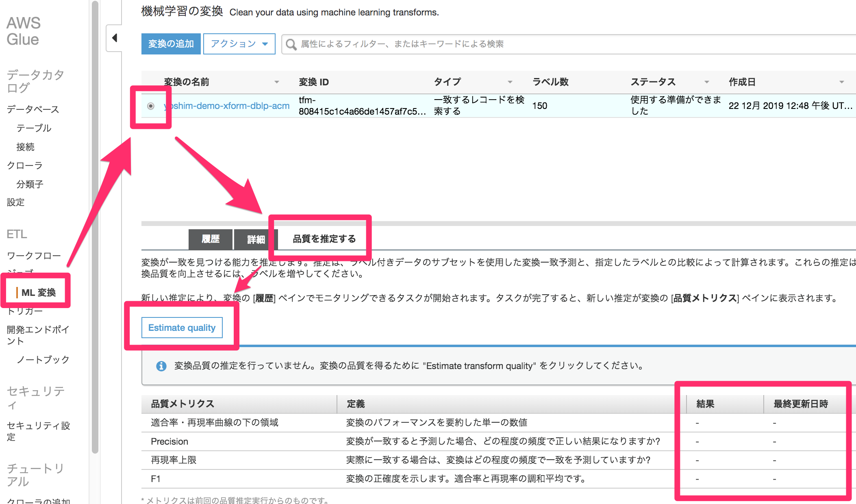Go to データベース in sidebar

tap(33, 109)
